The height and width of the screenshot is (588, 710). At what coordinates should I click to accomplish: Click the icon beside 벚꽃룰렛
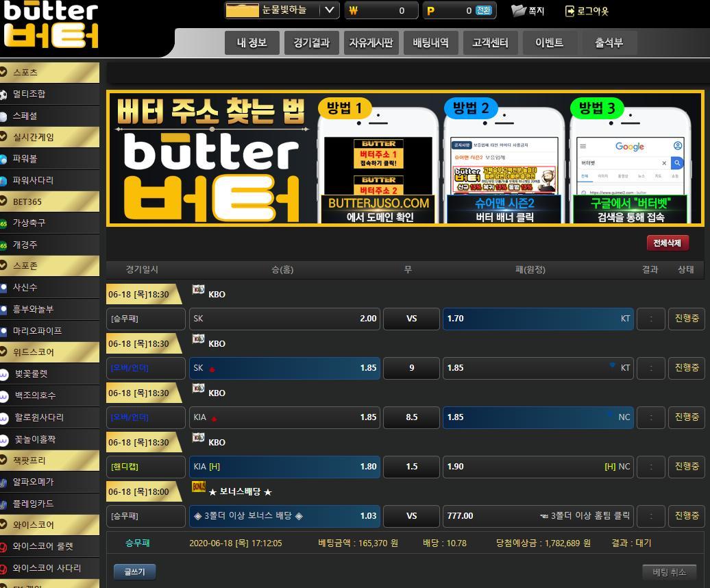3,374
